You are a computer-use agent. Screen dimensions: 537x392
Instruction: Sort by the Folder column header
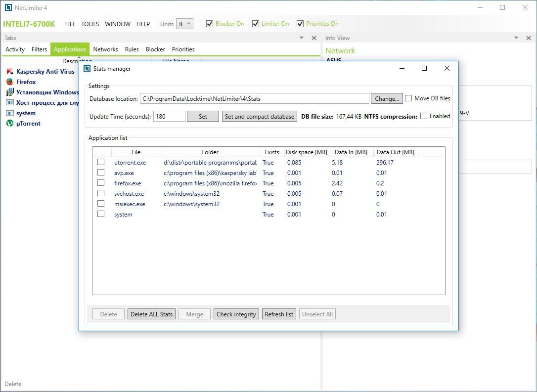click(210, 152)
